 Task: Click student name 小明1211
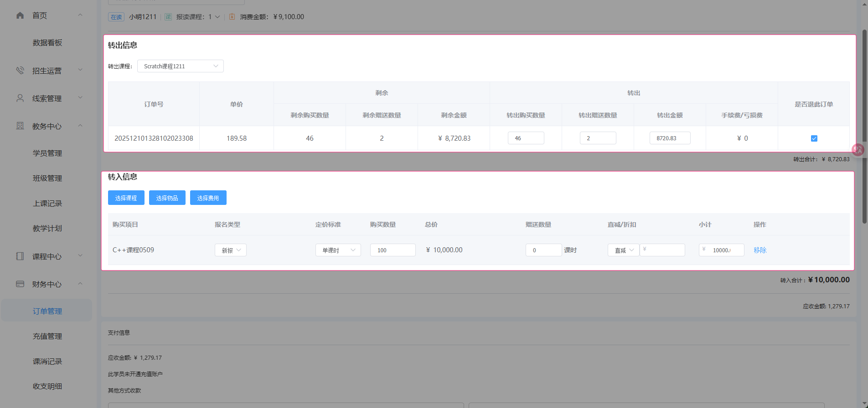coord(143,17)
